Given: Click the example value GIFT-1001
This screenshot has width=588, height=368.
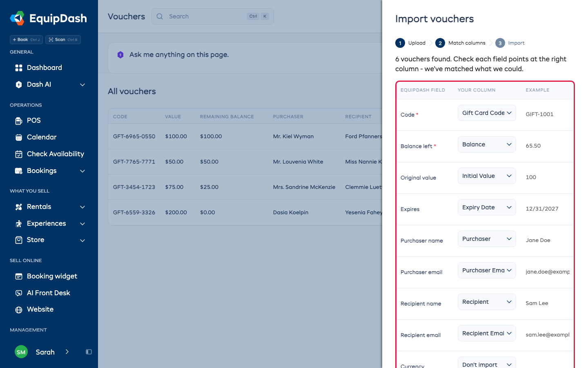Looking at the screenshot, I should 540,114.
